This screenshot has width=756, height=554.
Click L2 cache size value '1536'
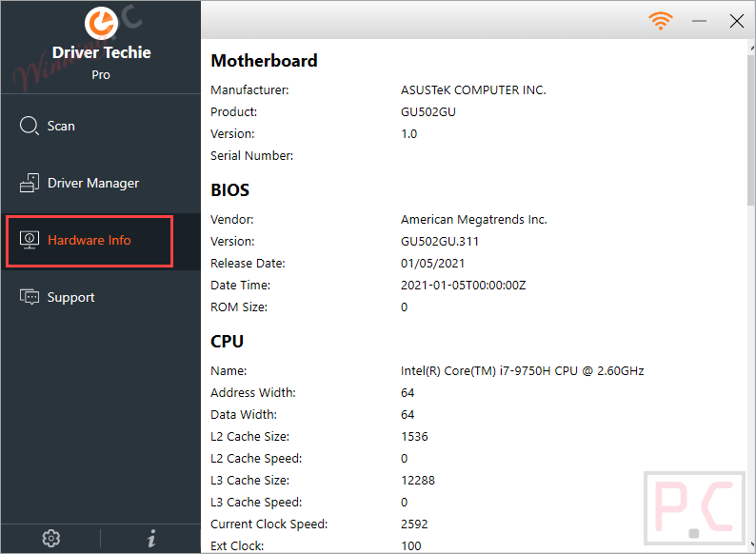(414, 436)
